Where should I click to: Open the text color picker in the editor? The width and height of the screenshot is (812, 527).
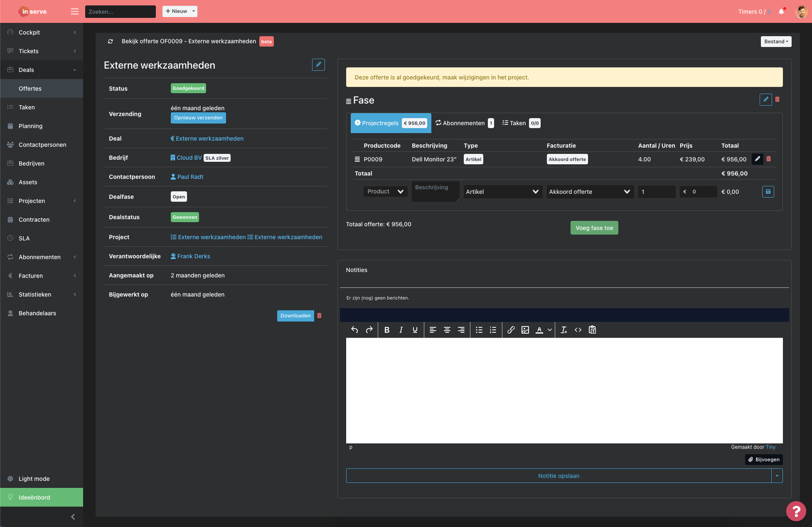[540, 329]
